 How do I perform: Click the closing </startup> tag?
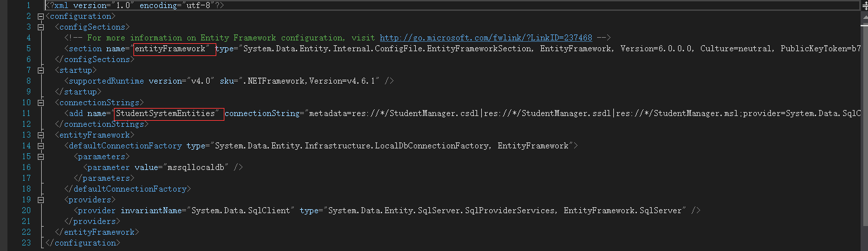pyautogui.click(x=78, y=92)
